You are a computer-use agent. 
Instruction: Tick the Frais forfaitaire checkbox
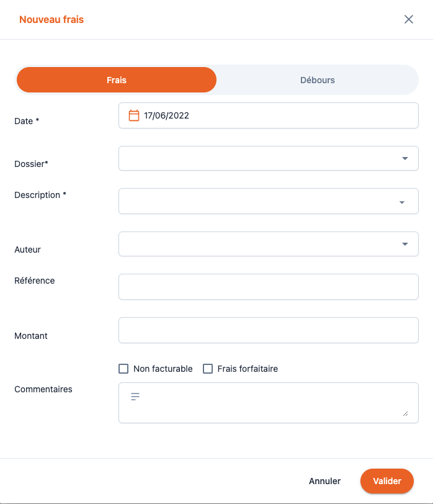point(207,369)
